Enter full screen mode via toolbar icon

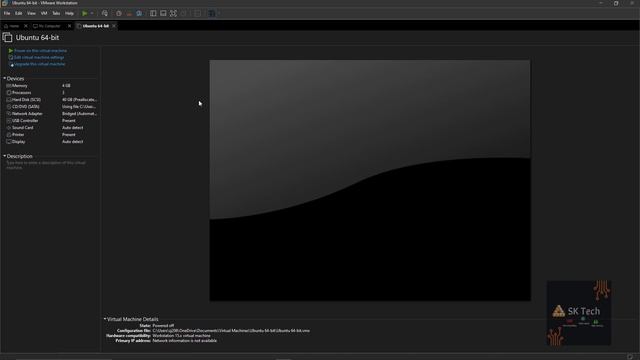[173, 13]
